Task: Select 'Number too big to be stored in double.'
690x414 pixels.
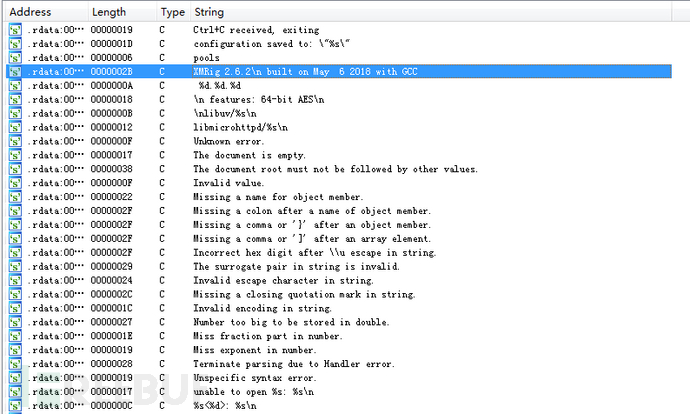Action: [291, 322]
